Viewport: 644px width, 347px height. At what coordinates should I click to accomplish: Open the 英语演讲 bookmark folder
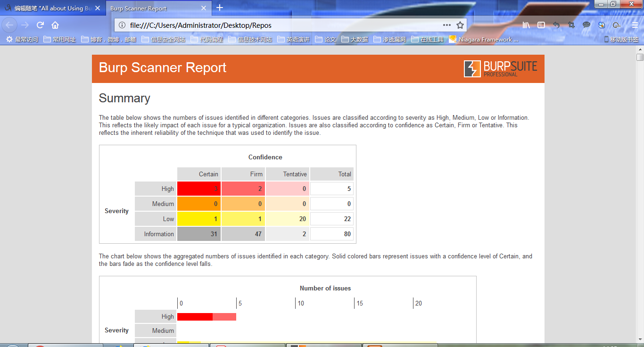pyautogui.click(x=293, y=40)
